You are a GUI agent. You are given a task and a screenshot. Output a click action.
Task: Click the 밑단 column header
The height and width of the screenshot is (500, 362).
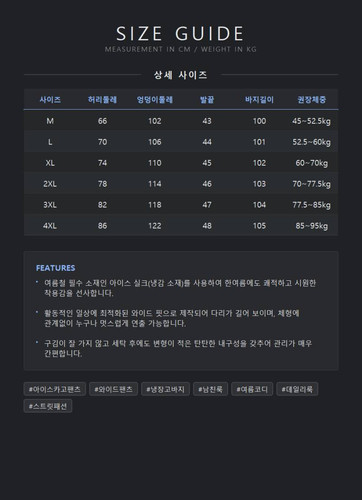tap(207, 100)
